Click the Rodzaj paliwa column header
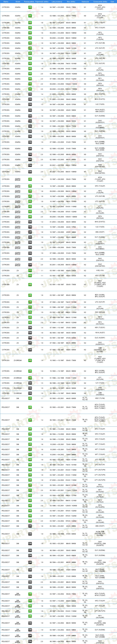This screenshot has width=117, height=644. [x=29, y=2]
